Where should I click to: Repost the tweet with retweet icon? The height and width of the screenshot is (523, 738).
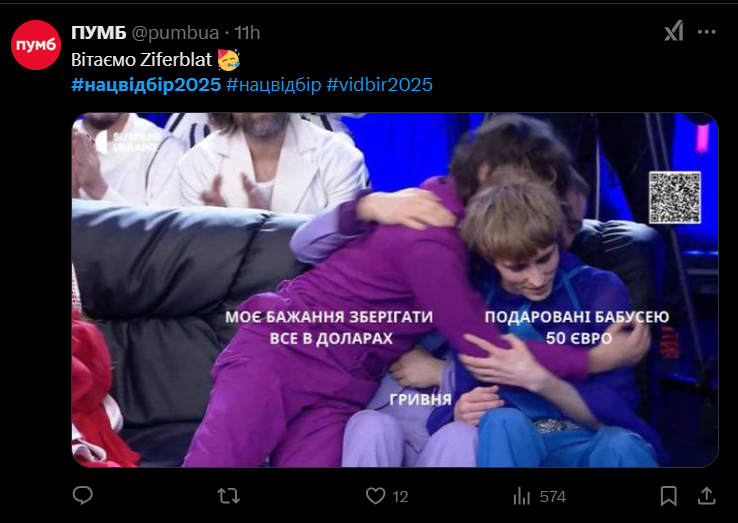pyautogui.click(x=228, y=496)
